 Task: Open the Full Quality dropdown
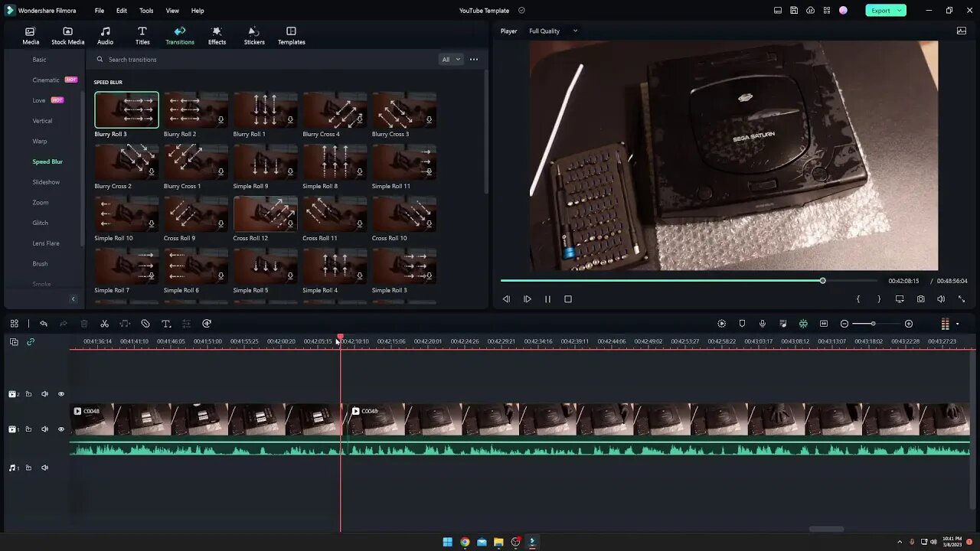point(553,31)
